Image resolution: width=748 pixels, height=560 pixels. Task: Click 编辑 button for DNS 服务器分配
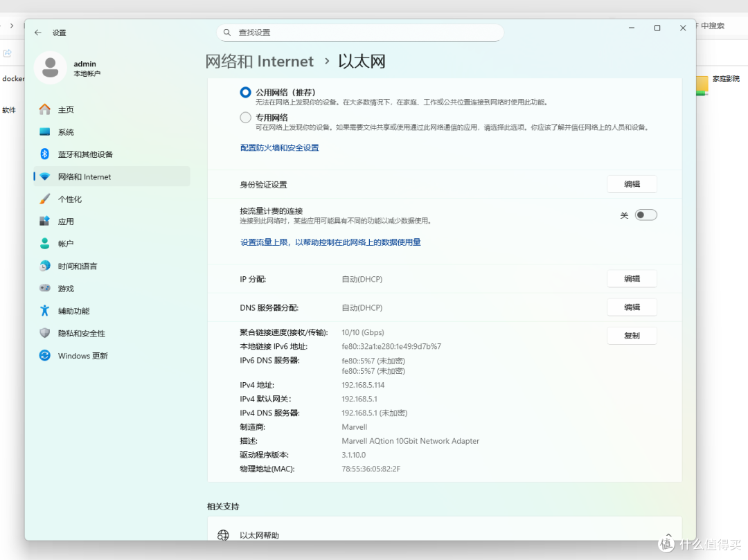click(632, 307)
